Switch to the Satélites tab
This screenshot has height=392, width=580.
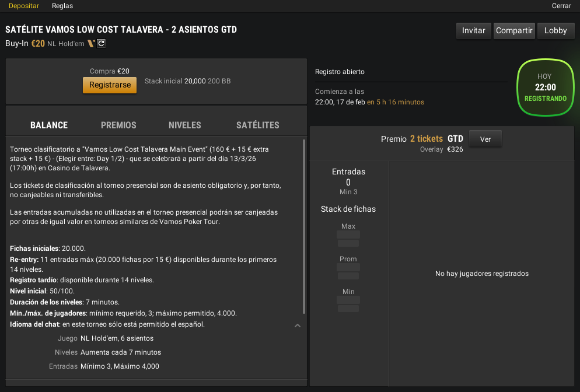[258, 125]
